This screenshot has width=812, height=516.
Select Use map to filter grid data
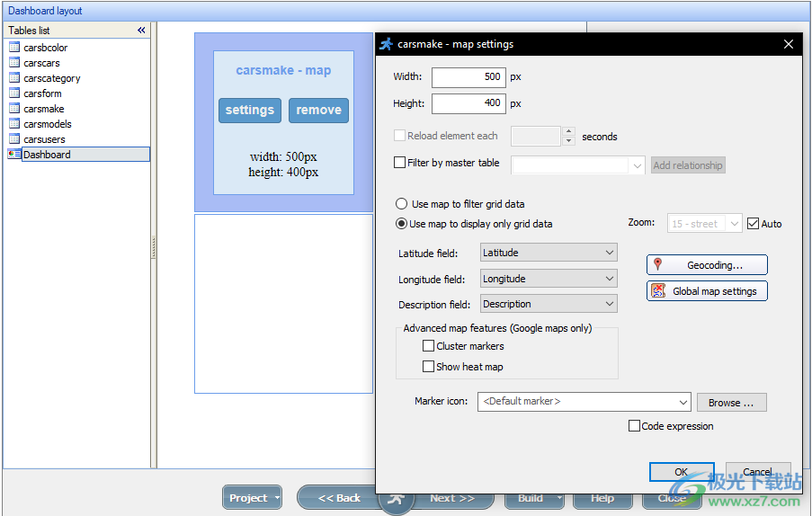pos(402,204)
